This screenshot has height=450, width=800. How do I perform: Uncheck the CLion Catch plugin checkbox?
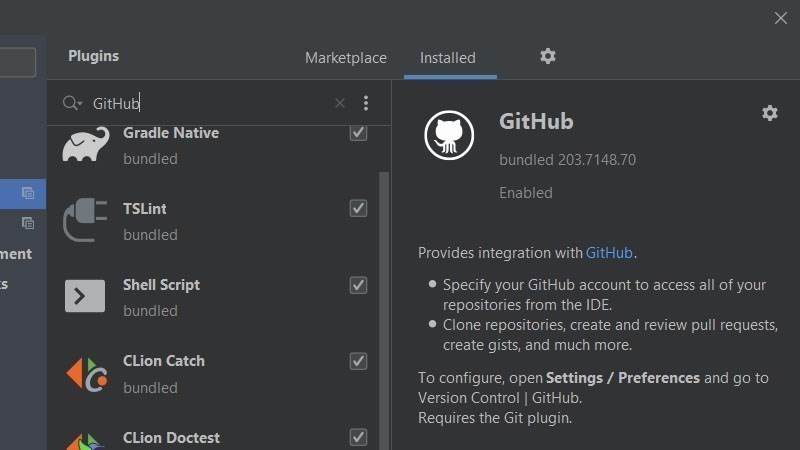tap(358, 361)
